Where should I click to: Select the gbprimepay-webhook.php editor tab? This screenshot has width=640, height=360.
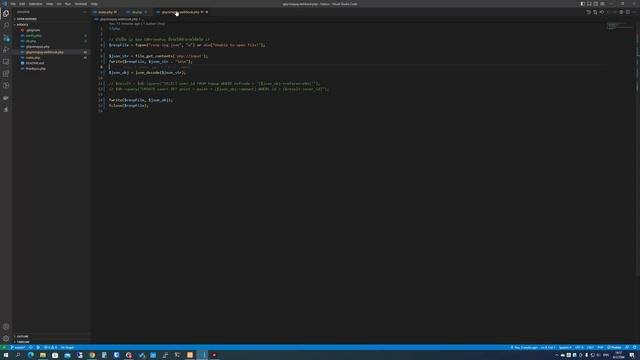coord(181,12)
